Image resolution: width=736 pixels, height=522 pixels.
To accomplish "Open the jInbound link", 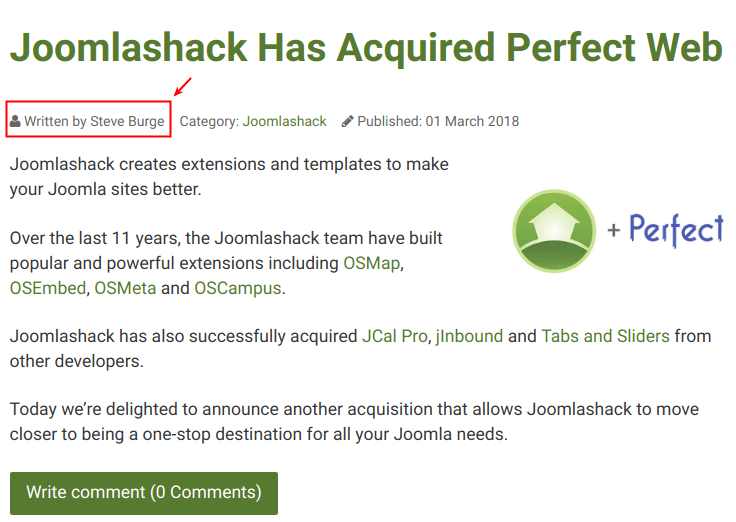I will tap(469, 336).
